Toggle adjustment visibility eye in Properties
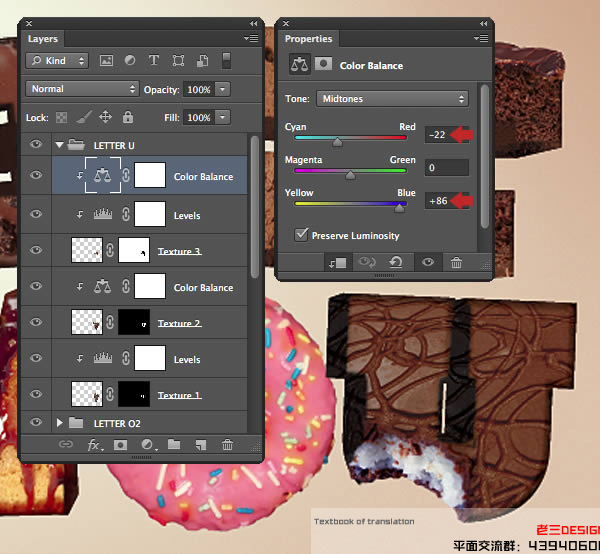This screenshot has width=600, height=554. (428, 262)
